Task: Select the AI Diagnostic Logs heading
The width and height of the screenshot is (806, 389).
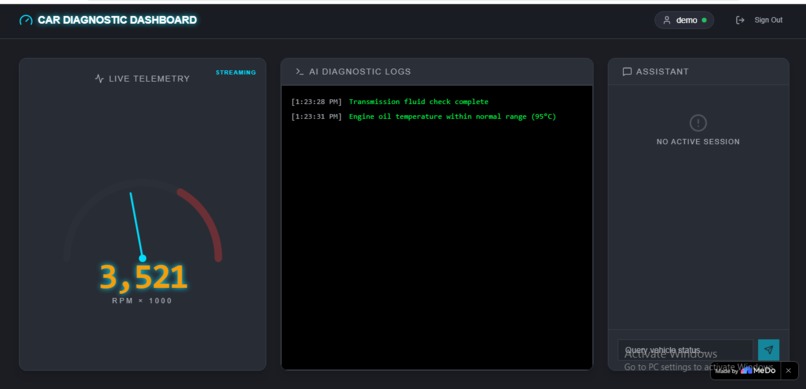Action: click(x=360, y=71)
